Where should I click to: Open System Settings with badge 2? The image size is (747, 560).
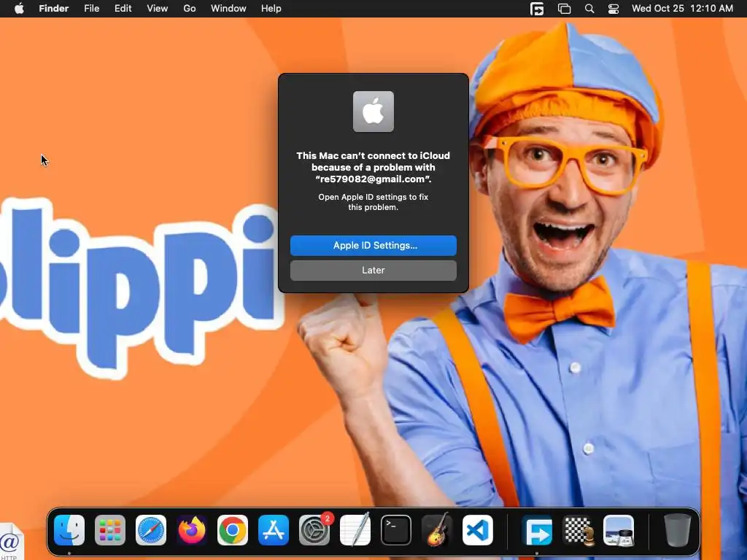[314, 530]
